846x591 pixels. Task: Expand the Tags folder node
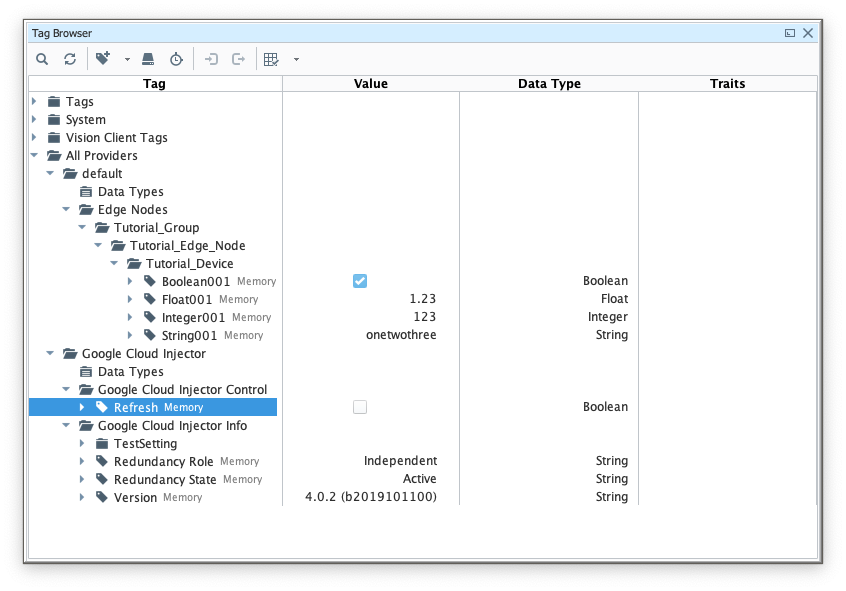(34, 101)
